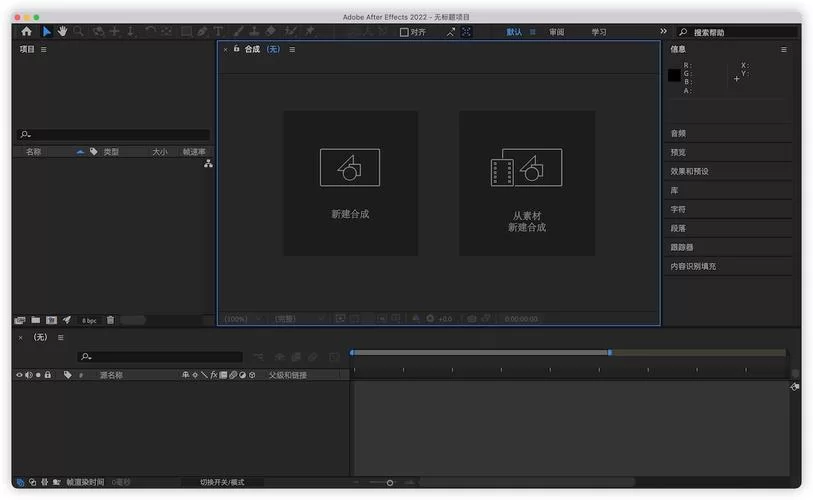Viewport: 813px width, 500px height.
Task: Select the Clone Stamp tool
Action: click(254, 32)
